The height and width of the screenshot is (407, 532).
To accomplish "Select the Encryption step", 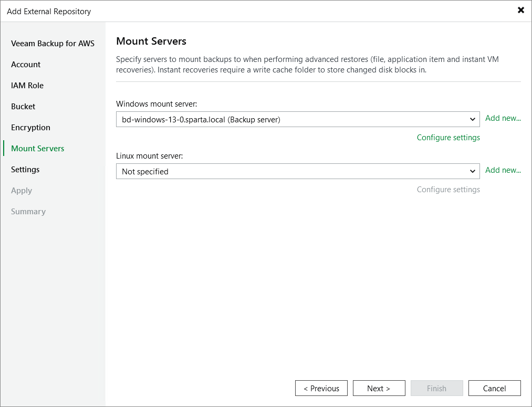I will point(30,127).
